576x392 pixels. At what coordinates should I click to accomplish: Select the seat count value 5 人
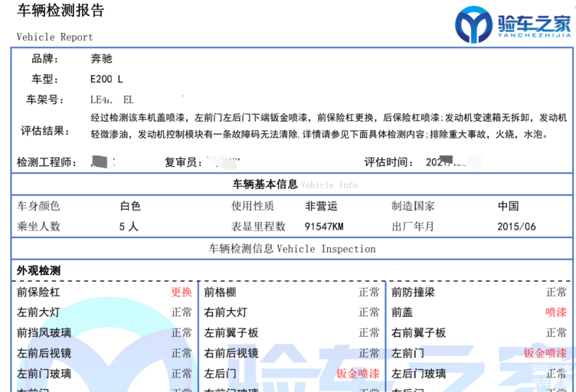(129, 227)
